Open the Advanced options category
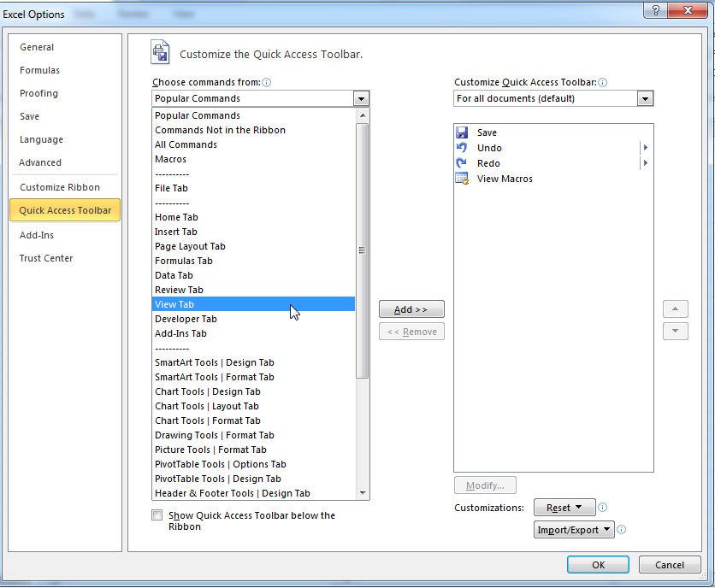 40,162
